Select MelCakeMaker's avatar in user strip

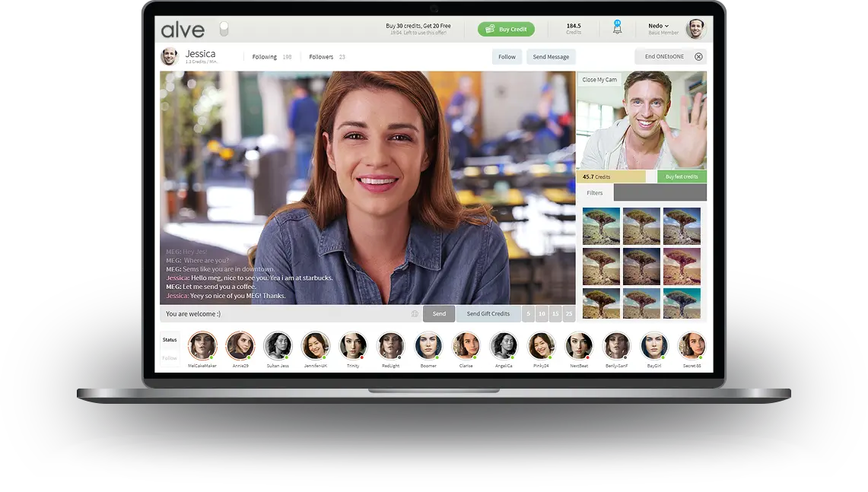pyautogui.click(x=202, y=345)
